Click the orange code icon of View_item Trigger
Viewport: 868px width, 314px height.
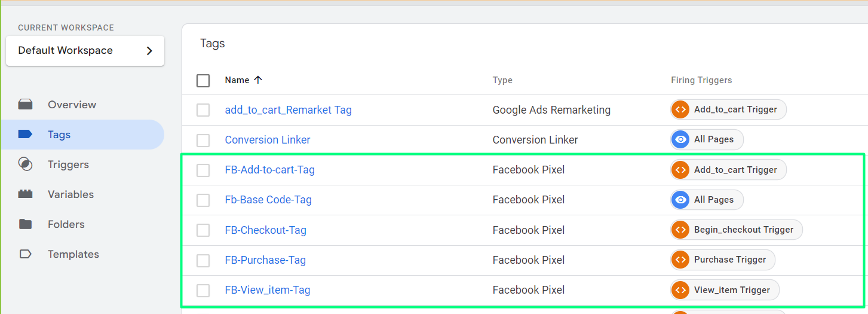point(680,290)
